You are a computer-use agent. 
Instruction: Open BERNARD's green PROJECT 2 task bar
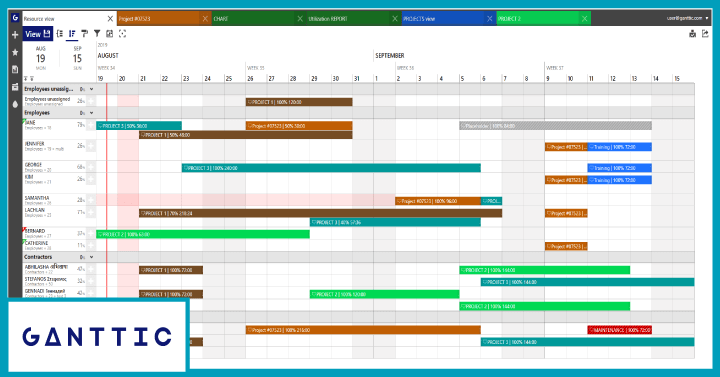point(203,234)
